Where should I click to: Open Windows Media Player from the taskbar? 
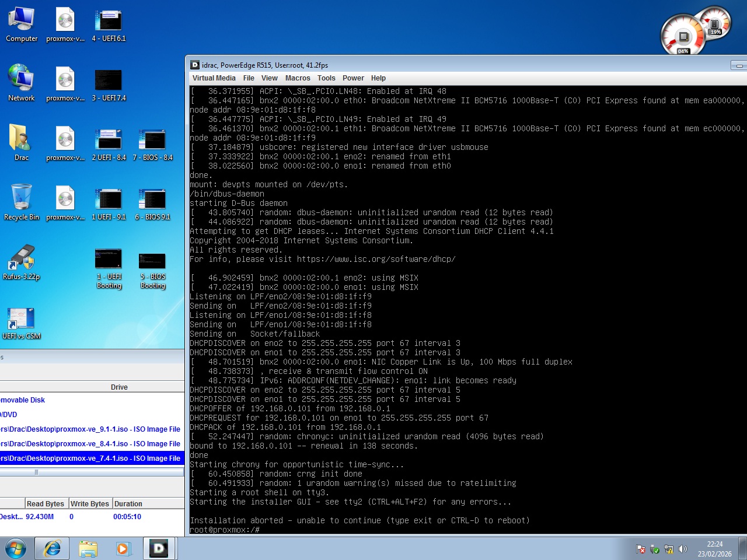(x=123, y=548)
